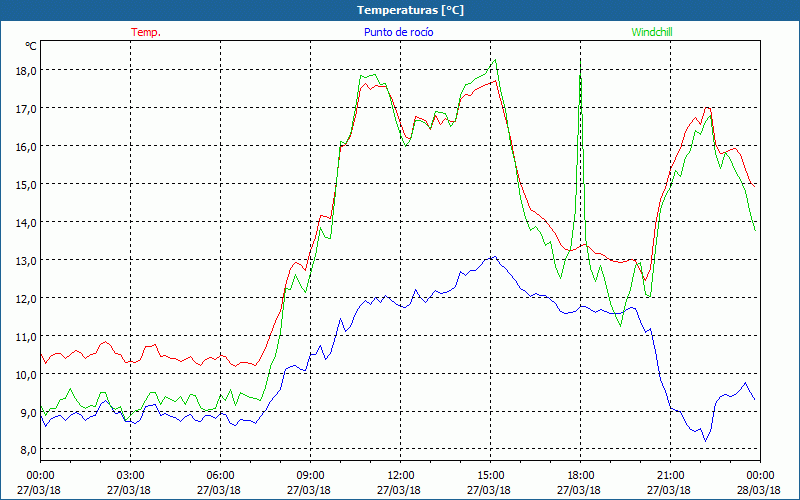Click the blue dew point minimum after 22:00
The width and height of the screenshot is (800, 500).
coord(706,441)
